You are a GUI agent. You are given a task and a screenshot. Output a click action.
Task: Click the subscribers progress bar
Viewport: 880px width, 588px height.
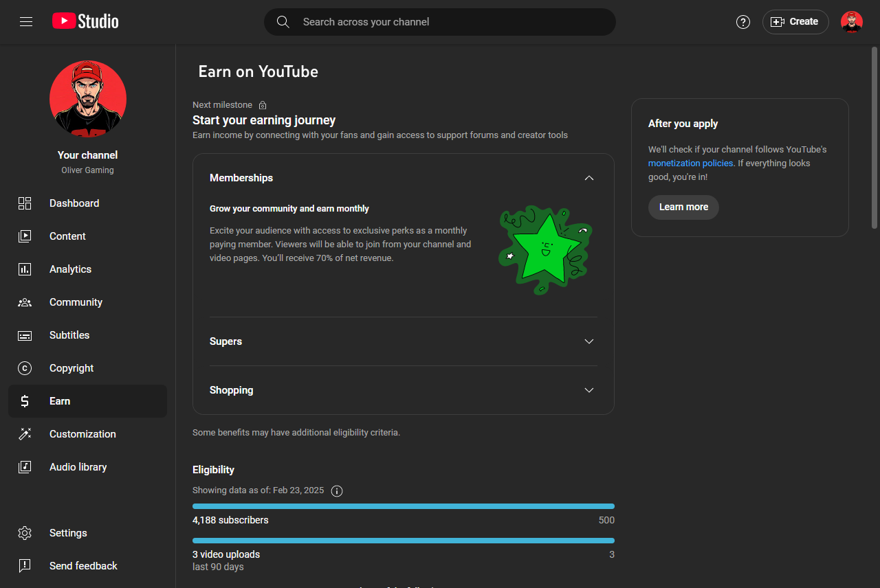[x=404, y=506]
